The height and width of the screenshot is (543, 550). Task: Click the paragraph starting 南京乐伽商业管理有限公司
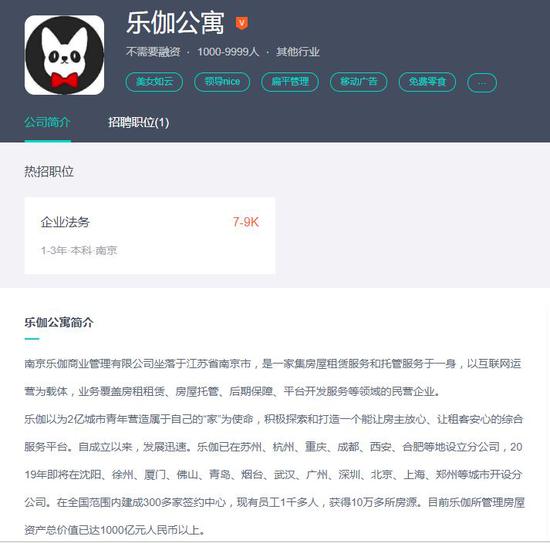click(273, 377)
